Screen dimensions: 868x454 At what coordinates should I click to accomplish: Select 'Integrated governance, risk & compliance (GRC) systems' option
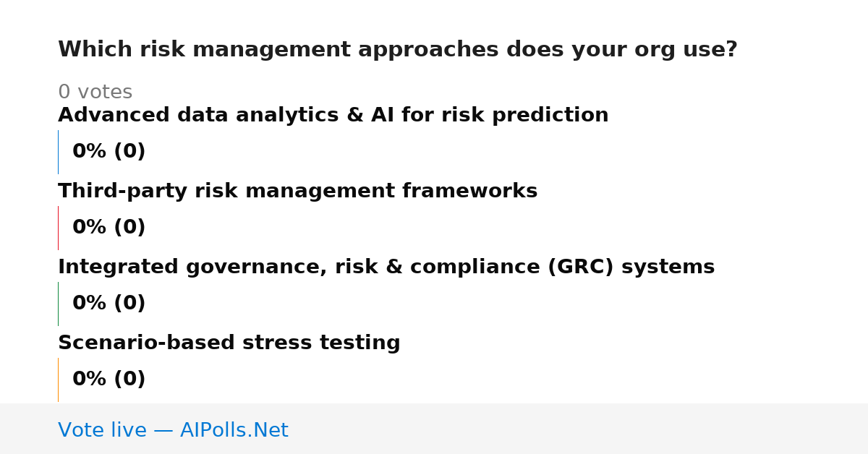(x=386, y=267)
